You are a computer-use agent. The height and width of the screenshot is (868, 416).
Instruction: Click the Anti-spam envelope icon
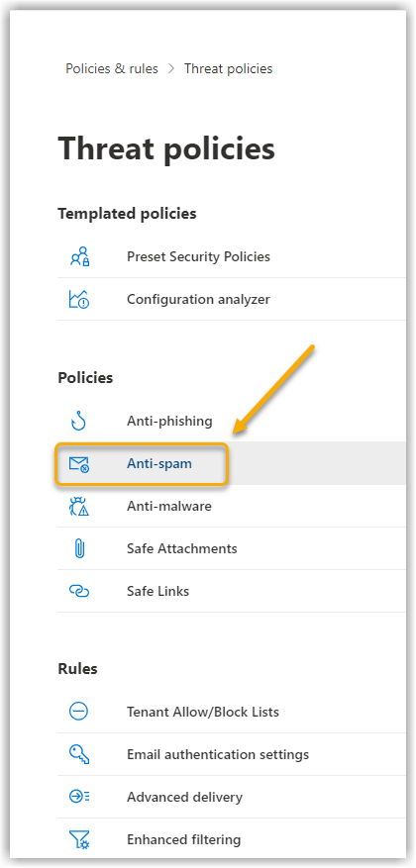coord(79,464)
